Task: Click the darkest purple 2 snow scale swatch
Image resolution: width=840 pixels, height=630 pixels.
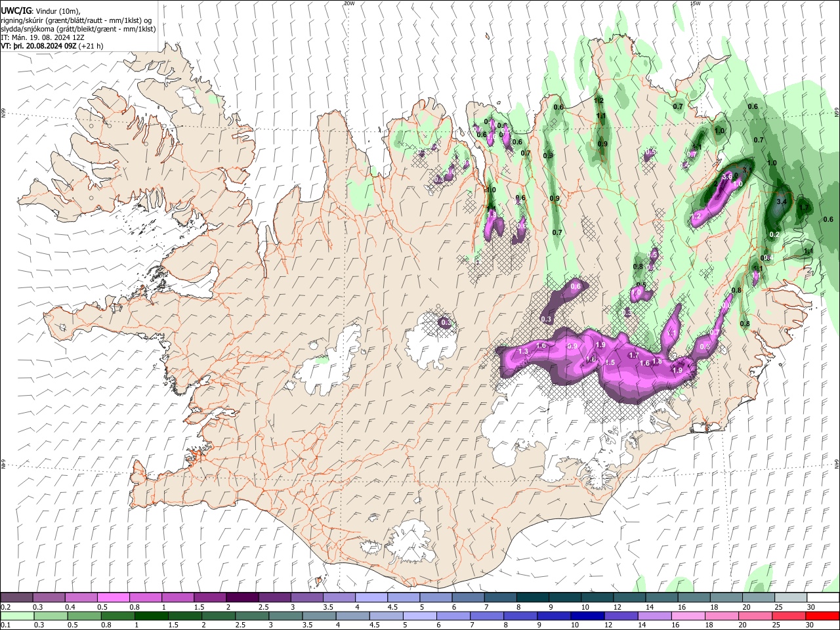Action: click(242, 598)
